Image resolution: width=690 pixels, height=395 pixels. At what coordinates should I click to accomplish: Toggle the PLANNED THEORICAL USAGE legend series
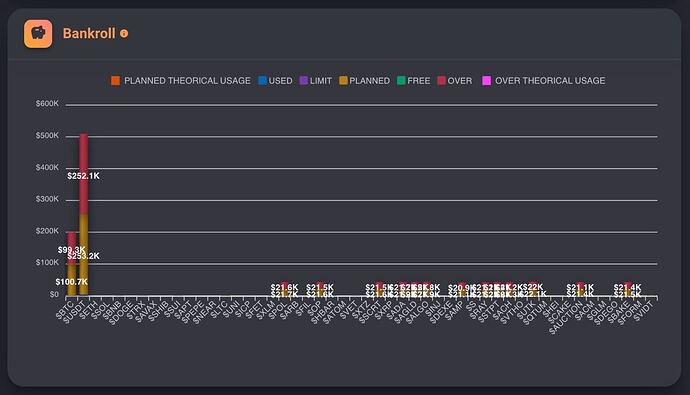(181, 80)
